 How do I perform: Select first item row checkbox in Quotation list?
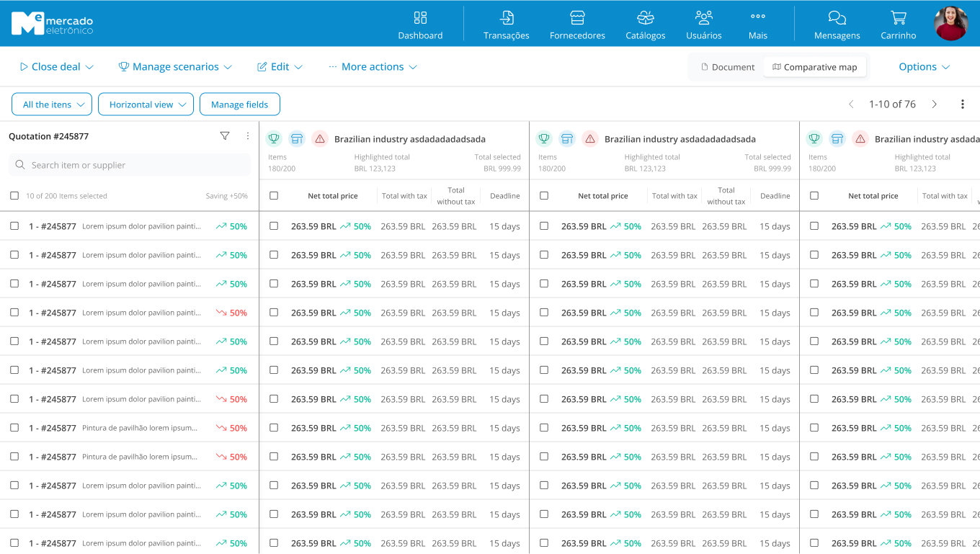tap(14, 225)
